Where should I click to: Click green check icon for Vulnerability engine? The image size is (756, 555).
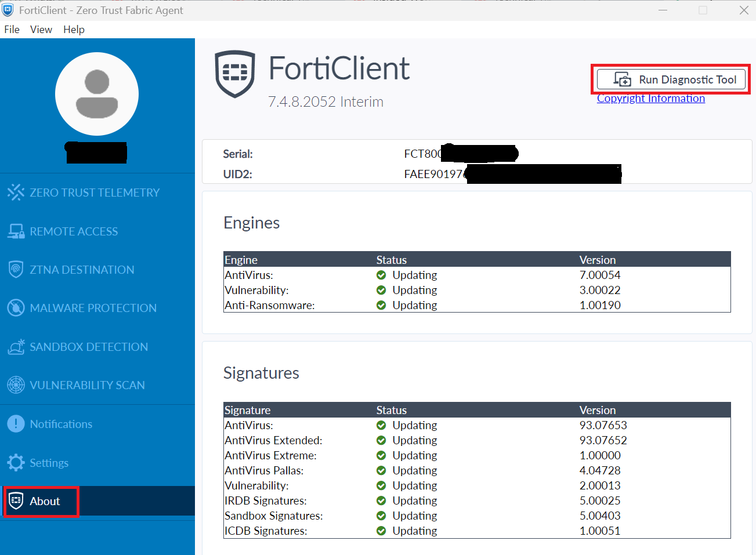click(381, 290)
